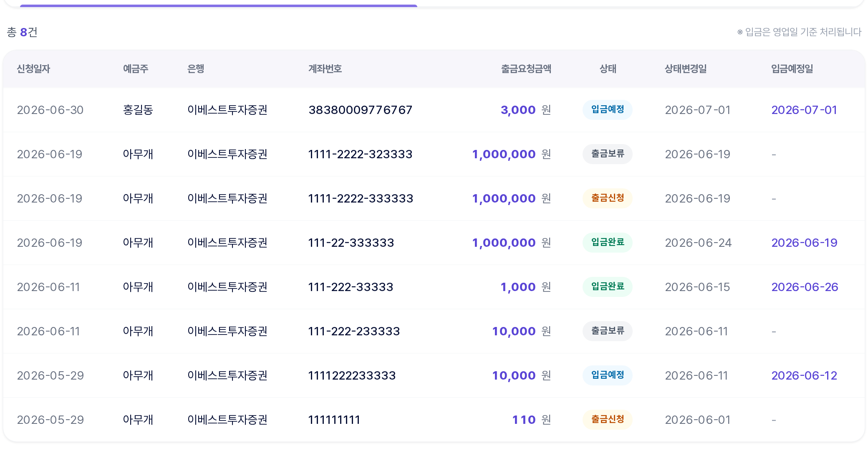Click the 출금요청금액 column header
Image resolution: width=868 pixels, height=451 pixels.
pyautogui.click(x=526, y=69)
